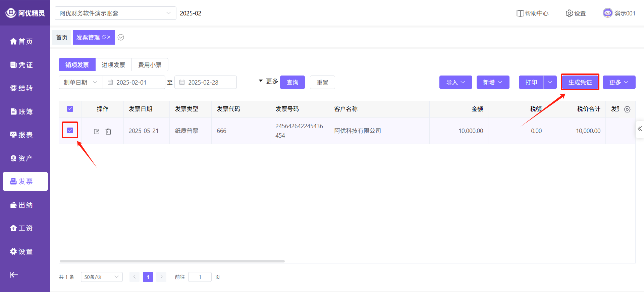Collapse the left sidebar with arrow icon
Viewport: 644px width, 292px height.
point(14,275)
